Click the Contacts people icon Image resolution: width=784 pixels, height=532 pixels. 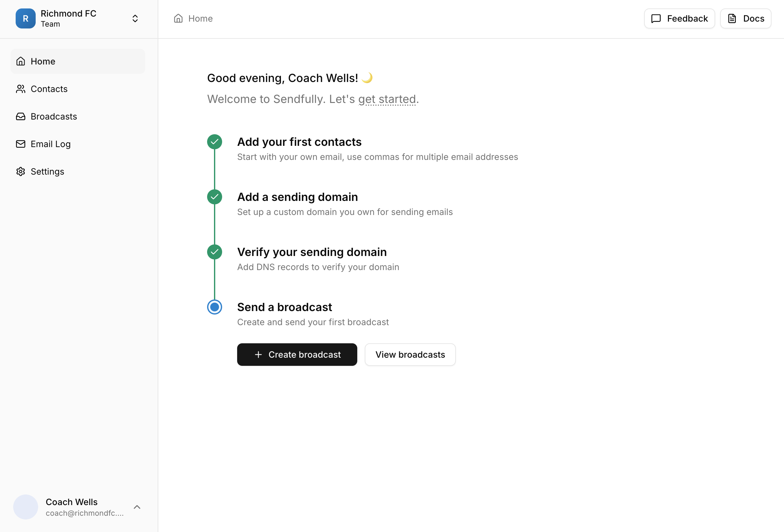(x=21, y=89)
